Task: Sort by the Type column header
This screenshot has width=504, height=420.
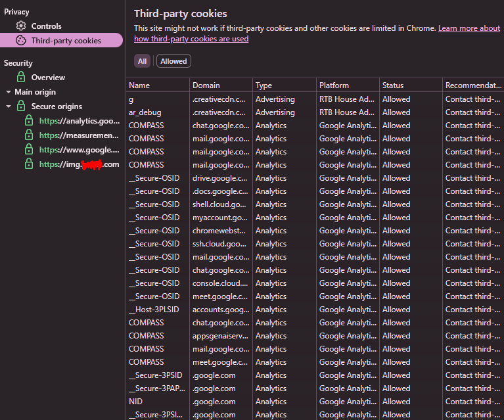Action: 285,85
